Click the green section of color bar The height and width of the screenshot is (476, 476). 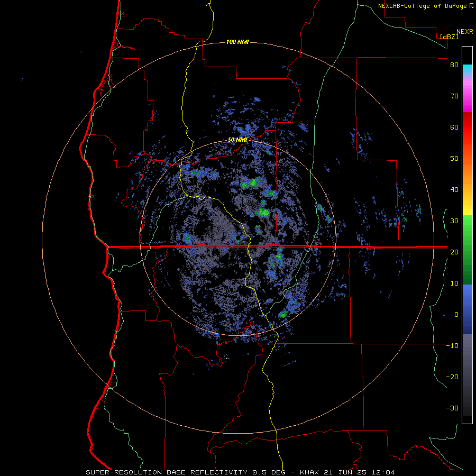coord(467,250)
